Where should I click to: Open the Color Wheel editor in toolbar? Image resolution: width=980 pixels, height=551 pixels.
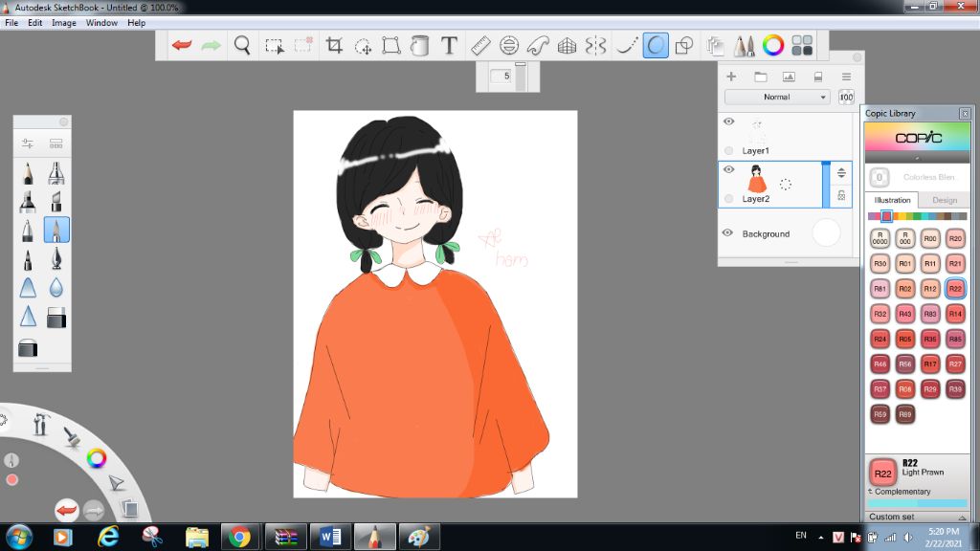[773, 45]
